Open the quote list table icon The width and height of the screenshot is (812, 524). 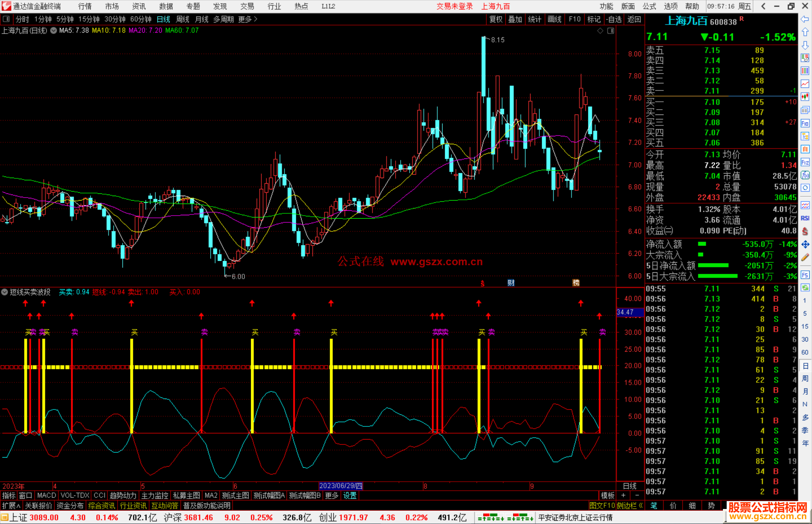coord(805,71)
